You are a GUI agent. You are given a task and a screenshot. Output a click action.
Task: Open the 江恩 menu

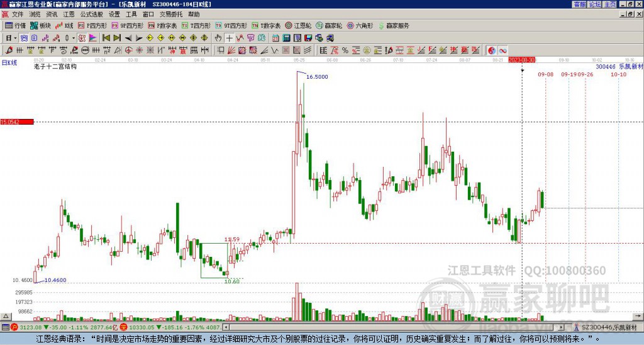69,14
